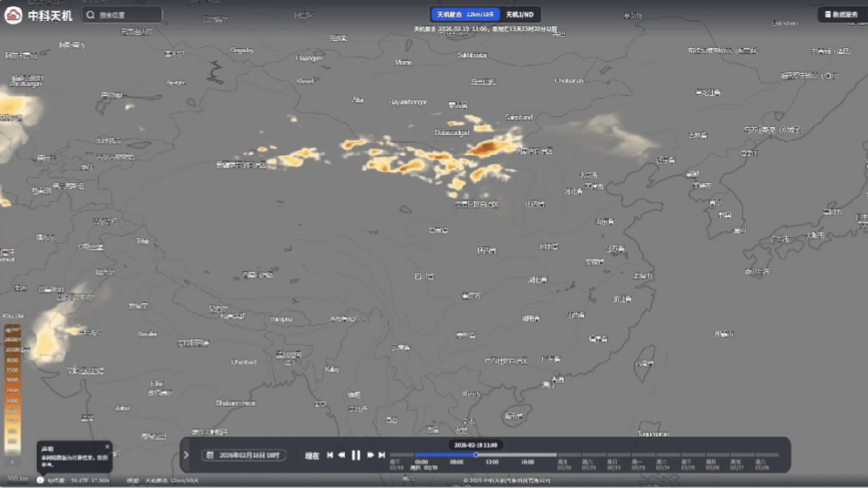Close the 声明 disclaimer popup
868x488 pixels.
[107, 446]
